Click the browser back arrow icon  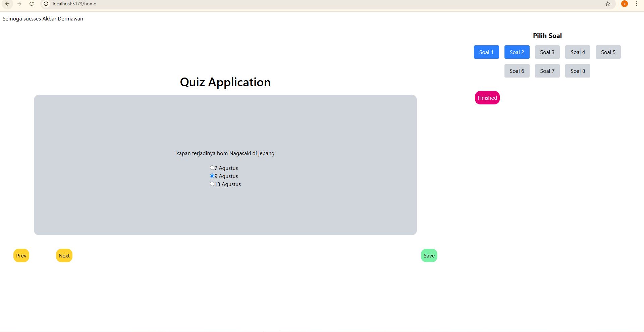click(7, 4)
